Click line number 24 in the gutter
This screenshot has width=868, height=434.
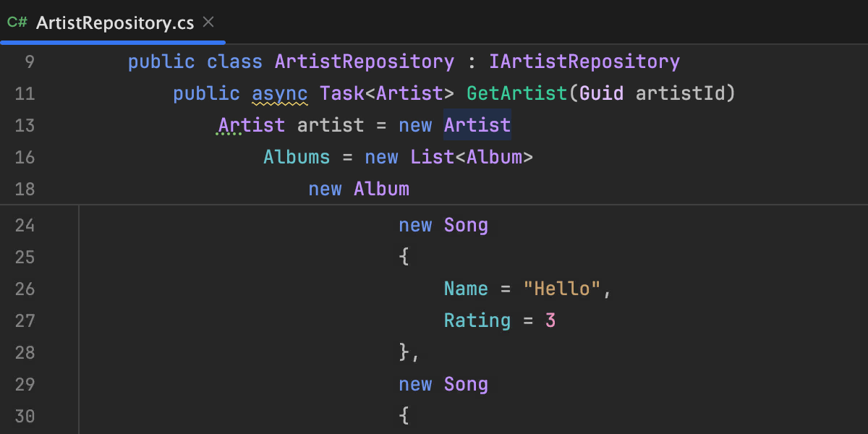pyautogui.click(x=25, y=226)
